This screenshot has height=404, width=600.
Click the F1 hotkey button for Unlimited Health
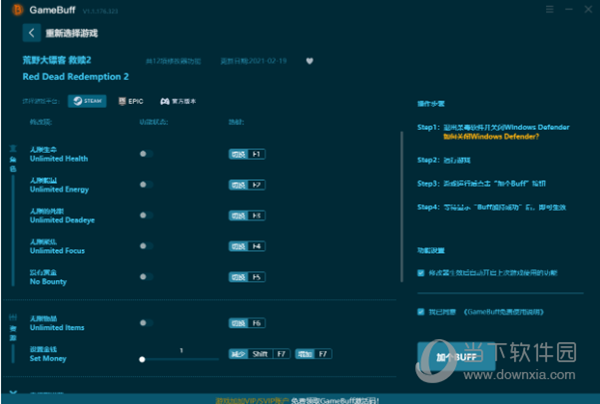click(247, 154)
